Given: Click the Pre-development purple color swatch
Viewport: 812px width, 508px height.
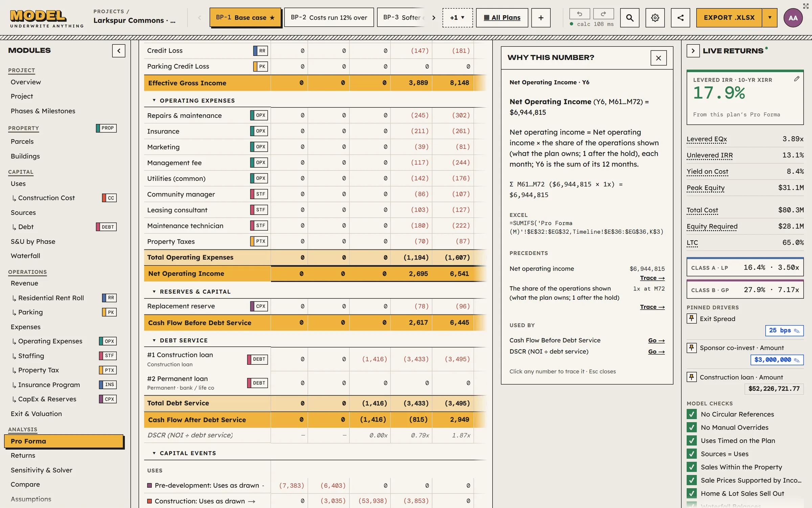Looking at the screenshot, I should [x=150, y=485].
